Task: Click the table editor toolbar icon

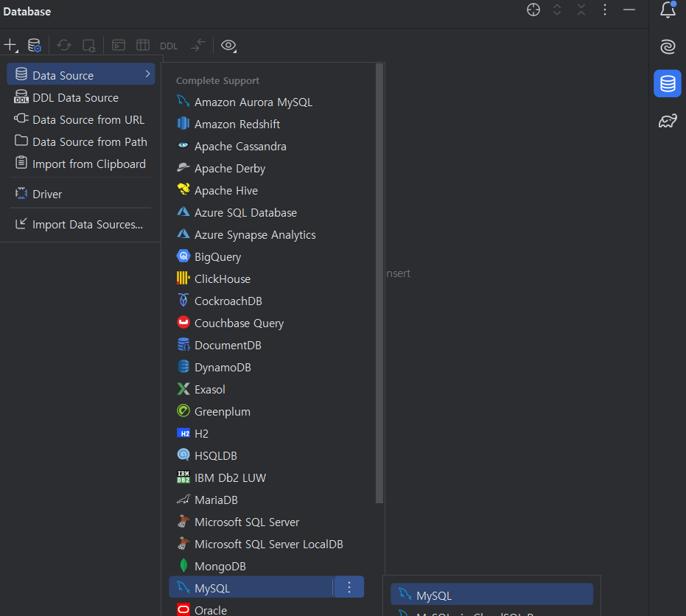Action: tap(143, 45)
